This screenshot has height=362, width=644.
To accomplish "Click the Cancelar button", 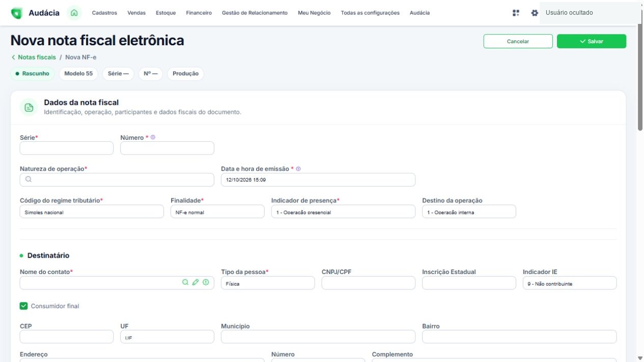I will tap(518, 41).
